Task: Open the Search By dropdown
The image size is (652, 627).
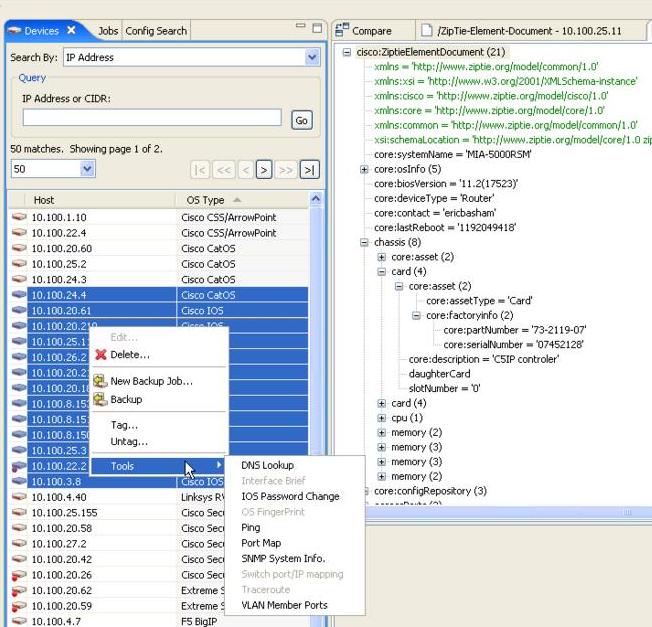Action: tap(312, 57)
